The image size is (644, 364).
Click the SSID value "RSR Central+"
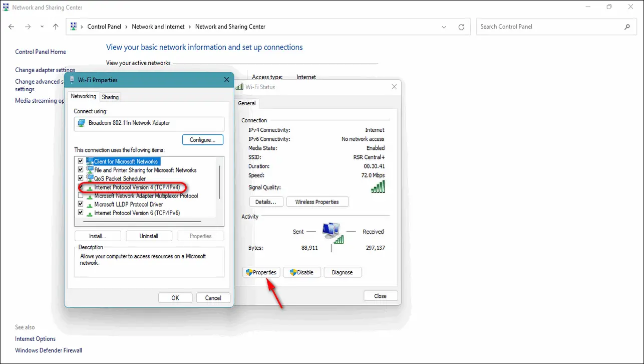pos(369,157)
